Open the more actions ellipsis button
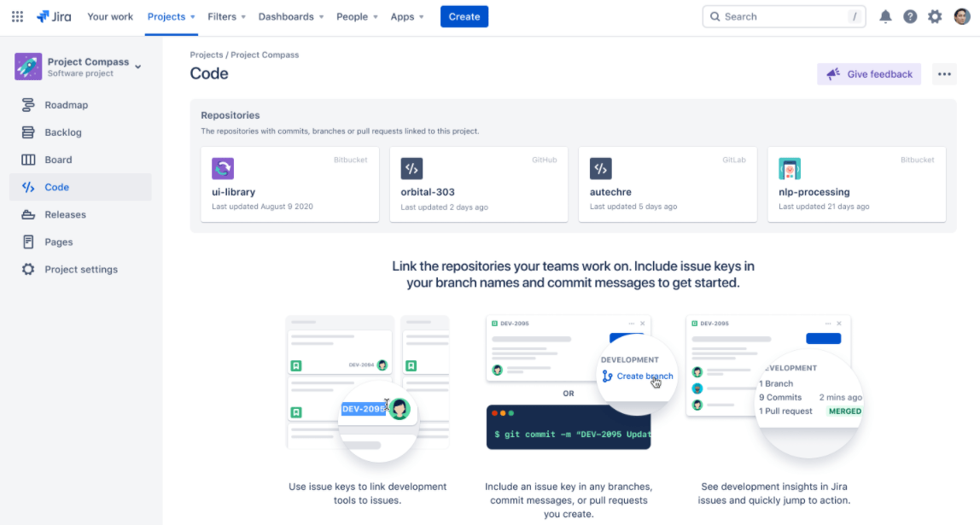The height and width of the screenshot is (525, 980). point(944,74)
